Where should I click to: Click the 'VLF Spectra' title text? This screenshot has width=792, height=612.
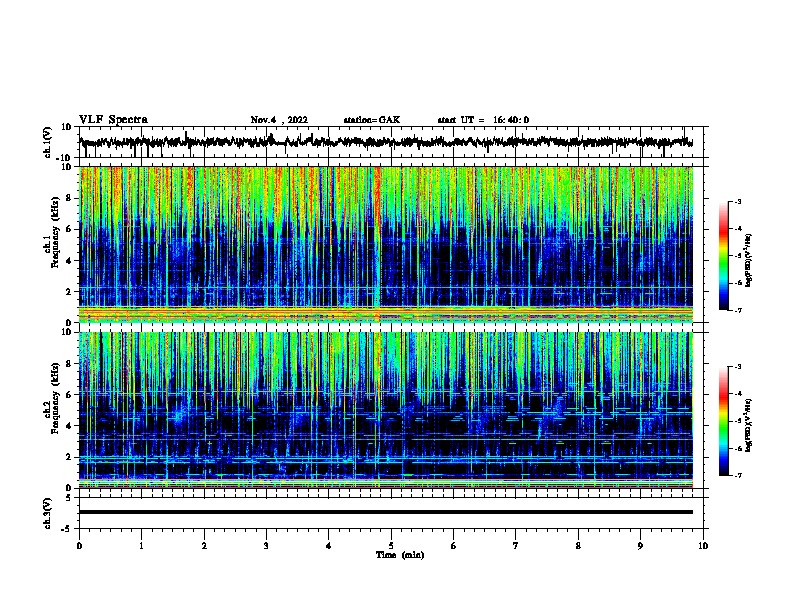pyautogui.click(x=113, y=120)
